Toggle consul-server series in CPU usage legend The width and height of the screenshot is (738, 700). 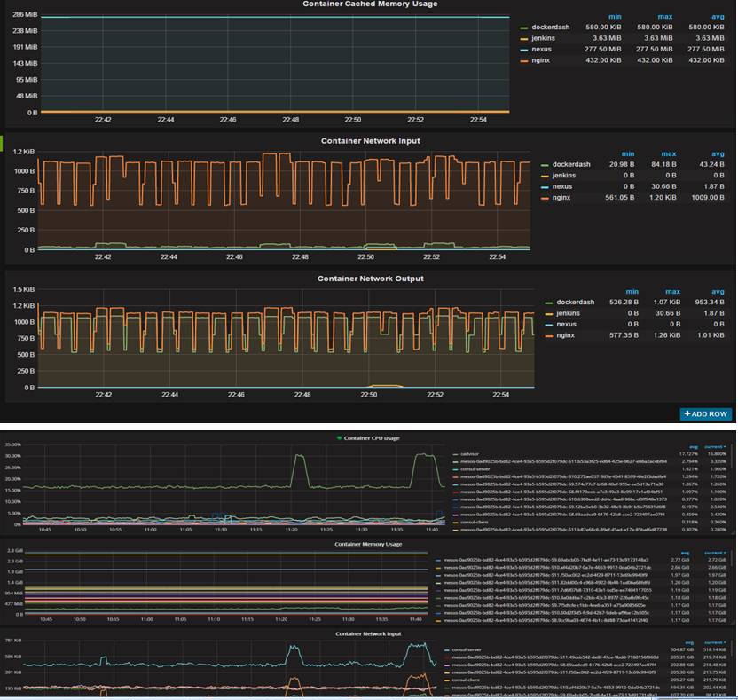tap(475, 469)
